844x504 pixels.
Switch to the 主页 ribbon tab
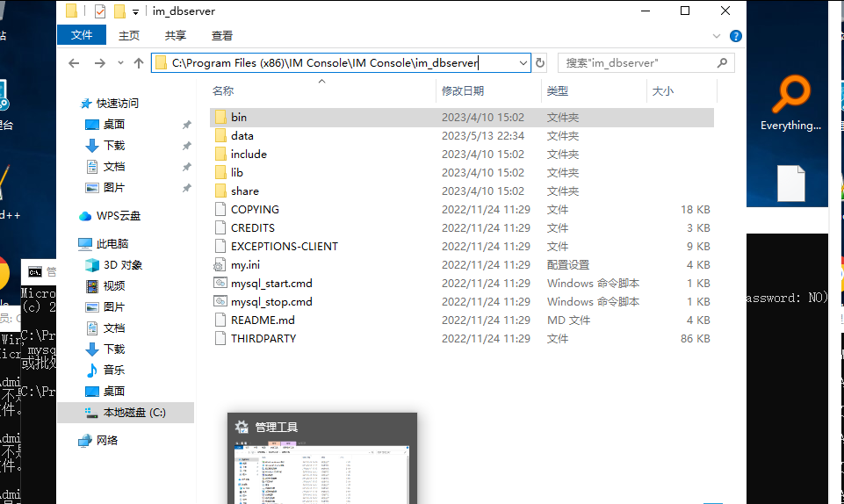129,35
